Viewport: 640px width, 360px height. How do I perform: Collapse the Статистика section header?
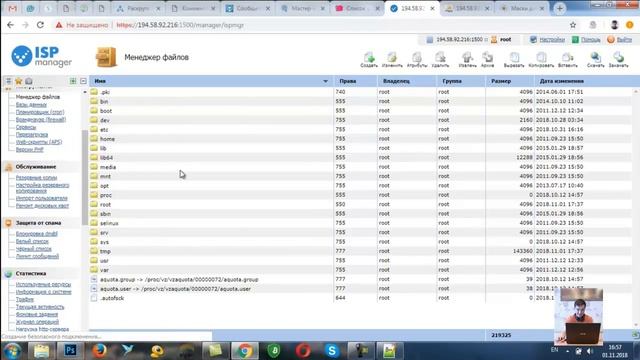coord(31,273)
